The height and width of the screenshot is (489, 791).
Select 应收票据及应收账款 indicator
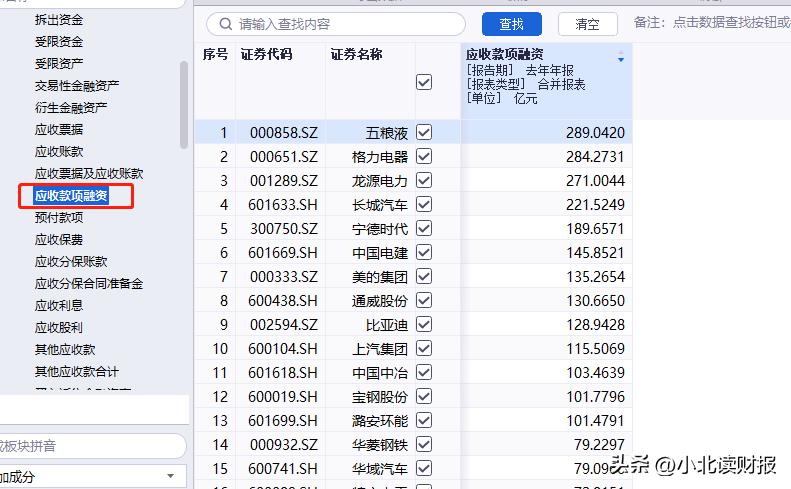(89, 174)
